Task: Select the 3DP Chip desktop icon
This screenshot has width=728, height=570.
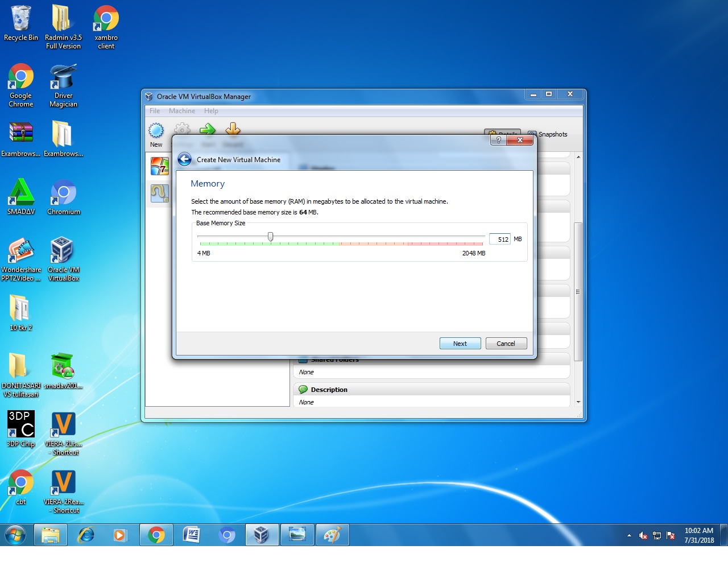Action: 21,429
